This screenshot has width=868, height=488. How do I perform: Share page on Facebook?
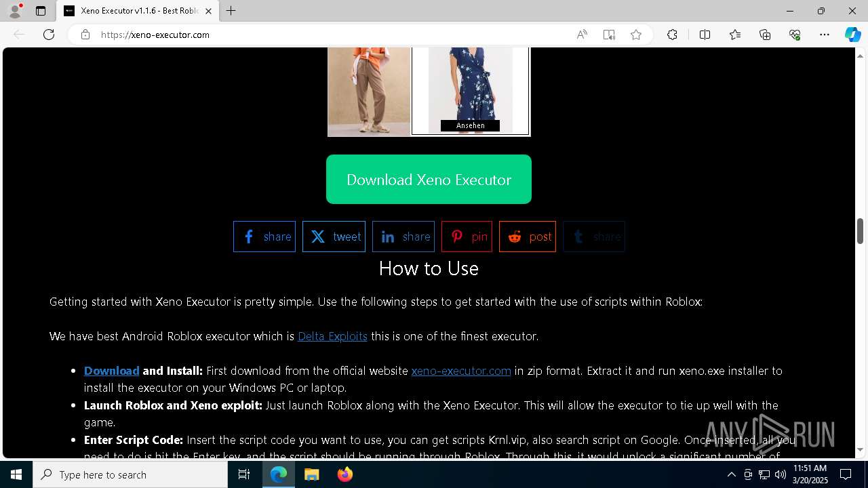coord(264,237)
